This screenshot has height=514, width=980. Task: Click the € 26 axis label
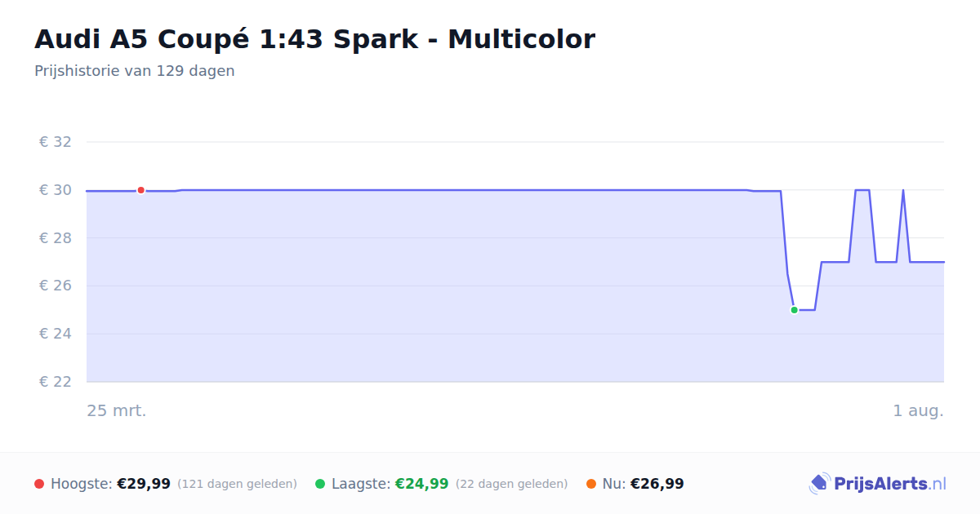pos(56,286)
